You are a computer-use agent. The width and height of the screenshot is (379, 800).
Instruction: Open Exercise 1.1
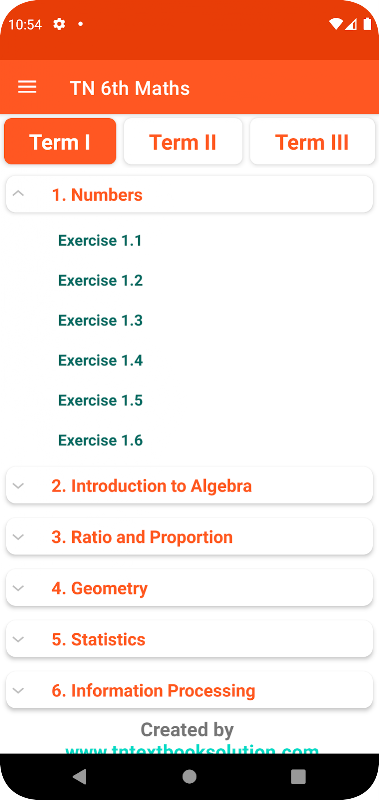(100, 240)
